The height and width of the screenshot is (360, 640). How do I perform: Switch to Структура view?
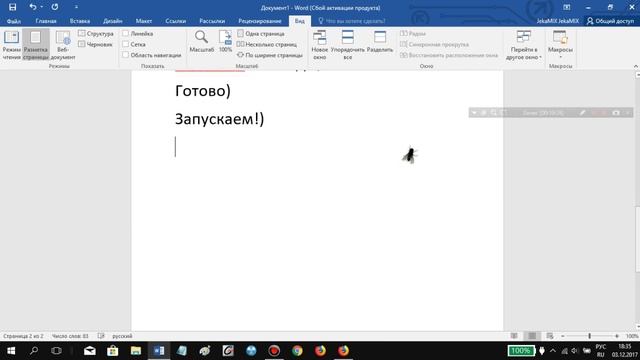(96, 33)
